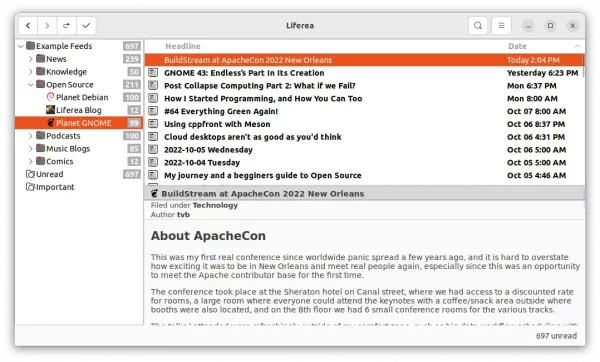Mark all items as read checkmark
Image resolution: width=600 pixels, height=362 pixels.
tap(86, 26)
